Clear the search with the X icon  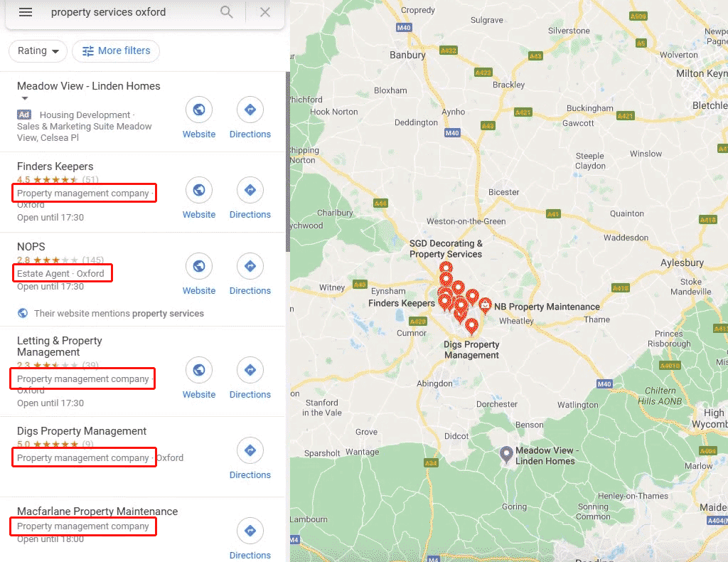265,12
